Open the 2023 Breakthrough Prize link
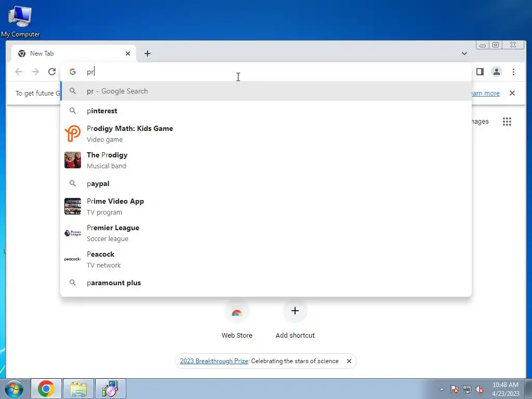 click(214, 361)
